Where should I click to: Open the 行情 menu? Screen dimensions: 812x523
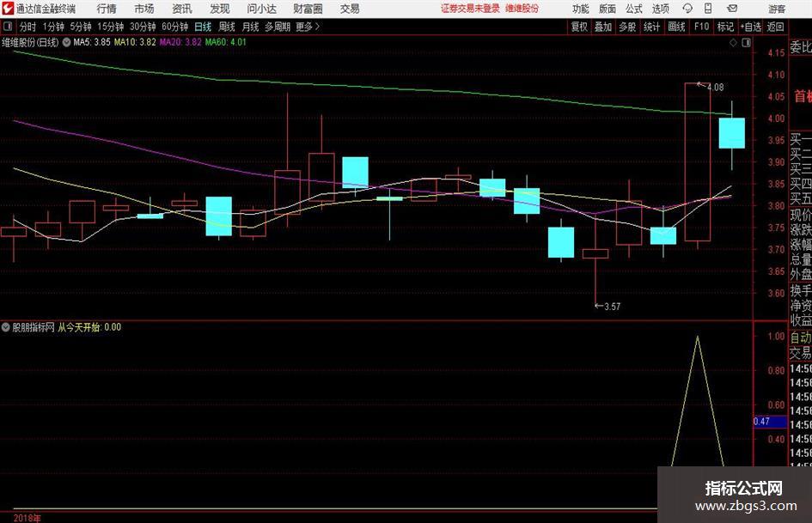pos(107,9)
